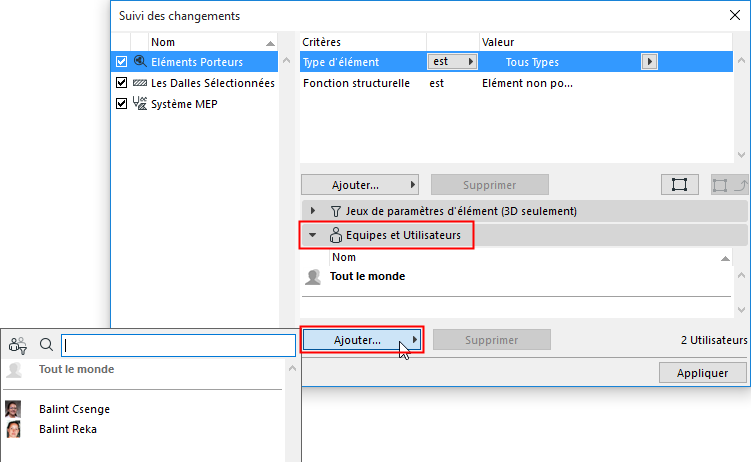
Task: Choose Tout le monde in user popup
Action: [76, 369]
